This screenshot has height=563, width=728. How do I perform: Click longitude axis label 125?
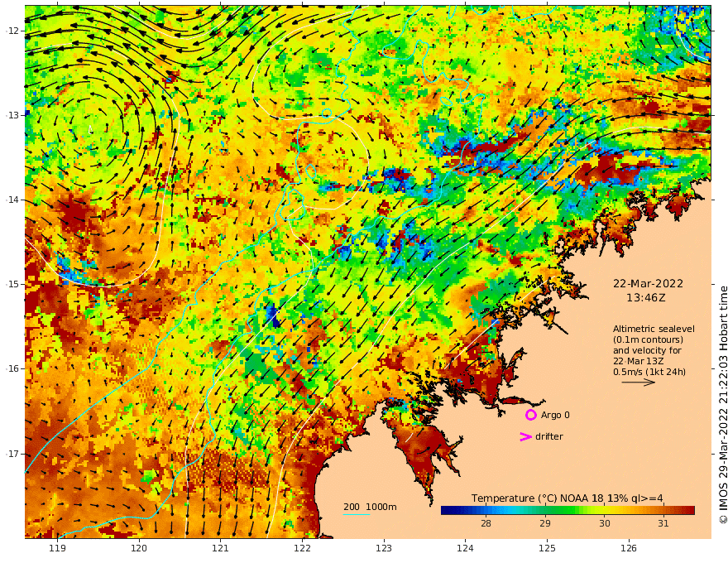point(548,548)
